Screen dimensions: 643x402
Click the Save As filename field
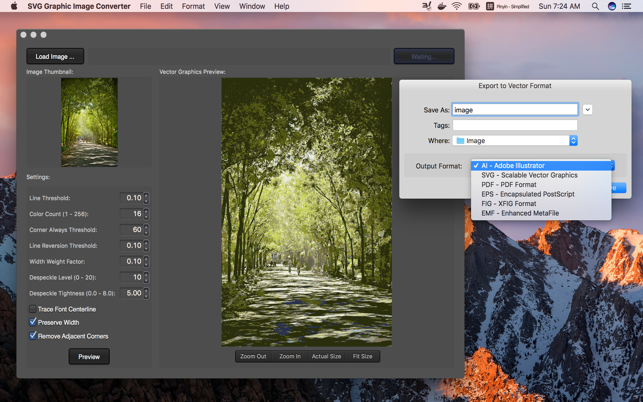click(514, 110)
